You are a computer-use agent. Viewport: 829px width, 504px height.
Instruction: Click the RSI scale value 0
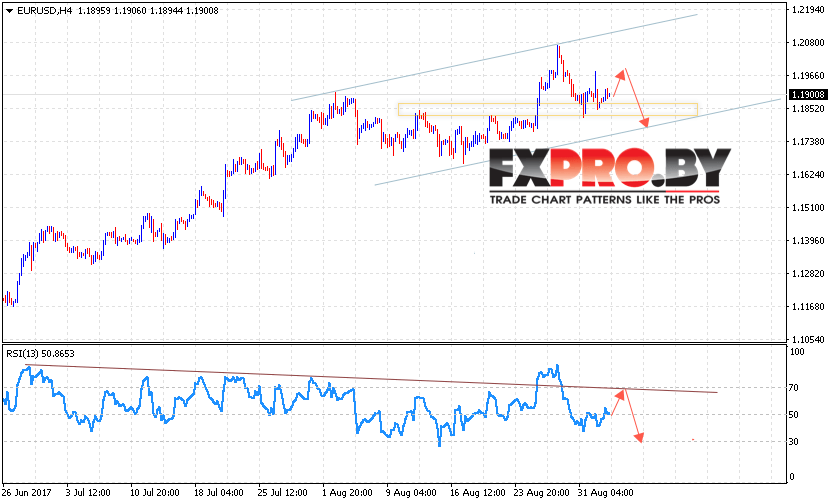[791, 476]
